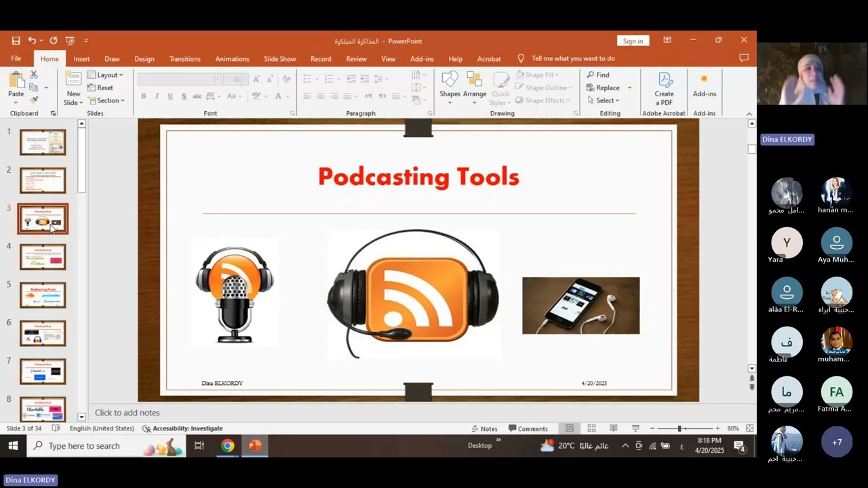The width and height of the screenshot is (868, 488).
Task: Toggle the Comments pane button
Action: [528, 428]
